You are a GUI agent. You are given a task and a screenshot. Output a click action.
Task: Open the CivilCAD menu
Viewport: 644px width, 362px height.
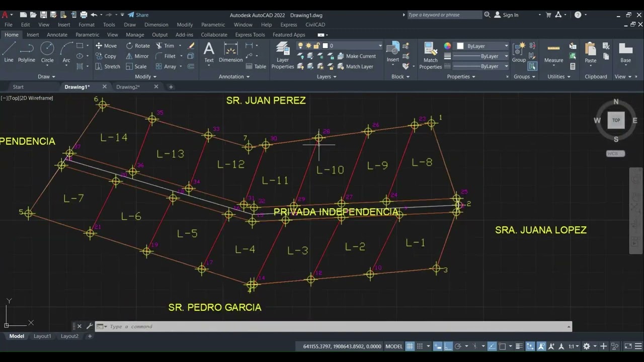pyautogui.click(x=315, y=25)
